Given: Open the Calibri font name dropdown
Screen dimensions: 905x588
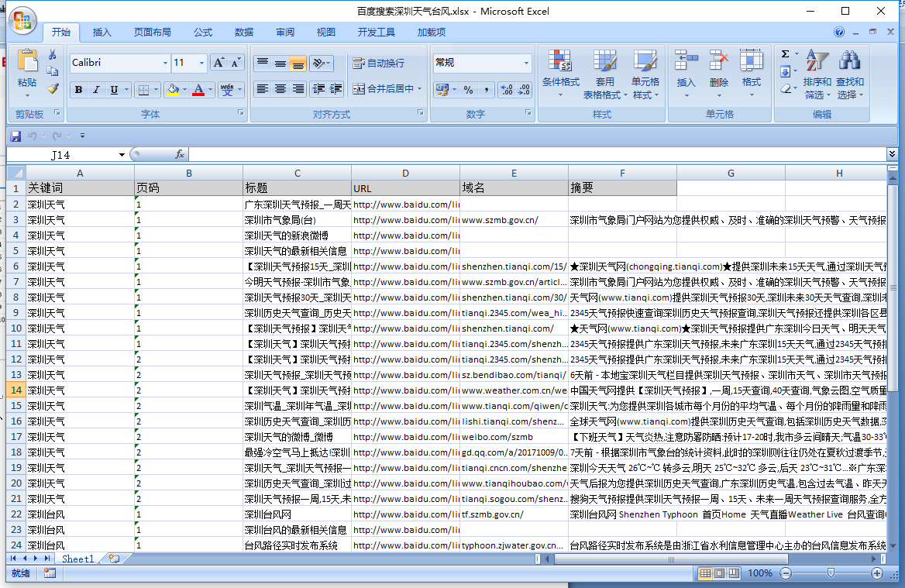Looking at the screenshot, I should point(165,63).
